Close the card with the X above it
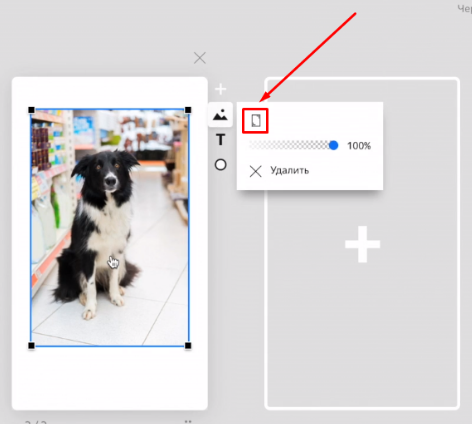Screen dimensions: 472x424 200,58
